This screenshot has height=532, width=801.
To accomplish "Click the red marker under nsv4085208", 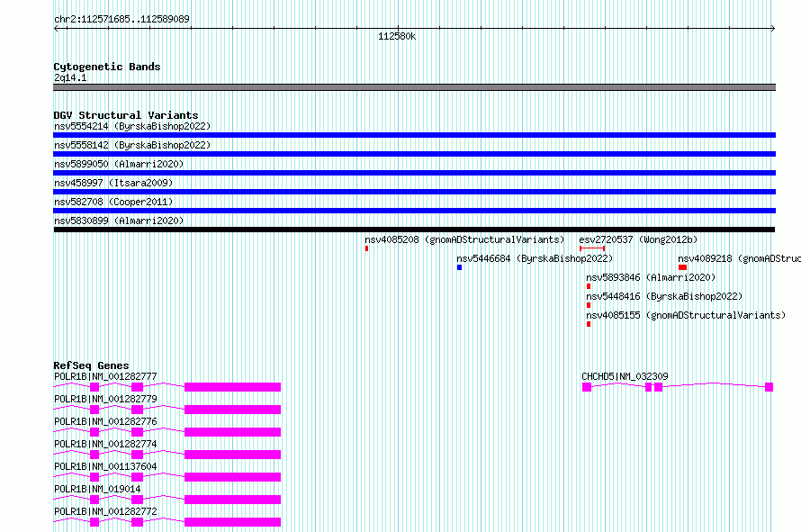I will (x=367, y=248).
